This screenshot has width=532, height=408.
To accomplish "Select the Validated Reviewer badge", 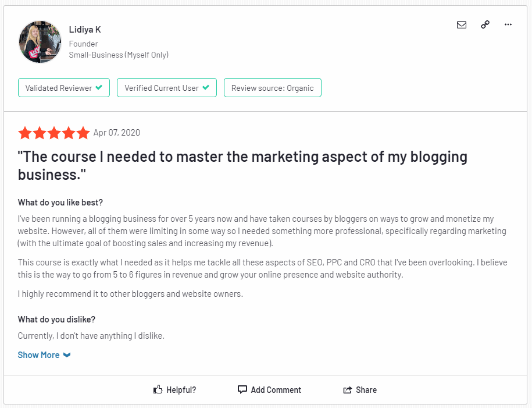I will [x=64, y=88].
